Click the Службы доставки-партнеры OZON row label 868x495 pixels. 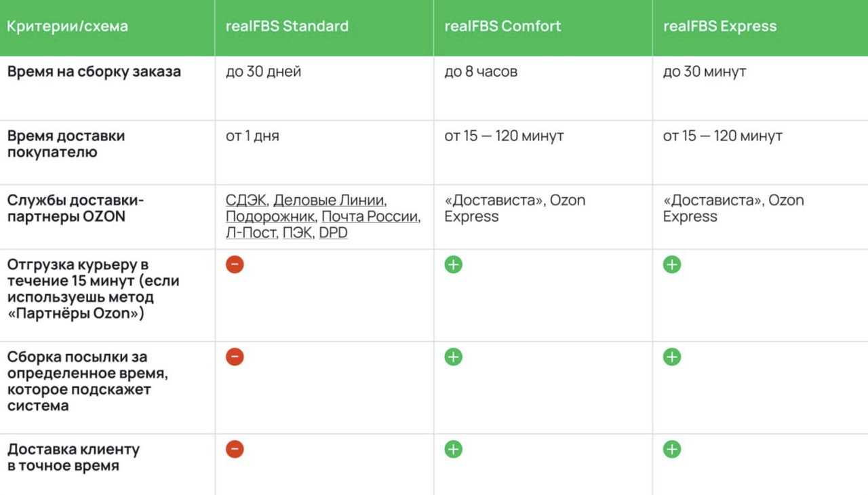point(76,208)
